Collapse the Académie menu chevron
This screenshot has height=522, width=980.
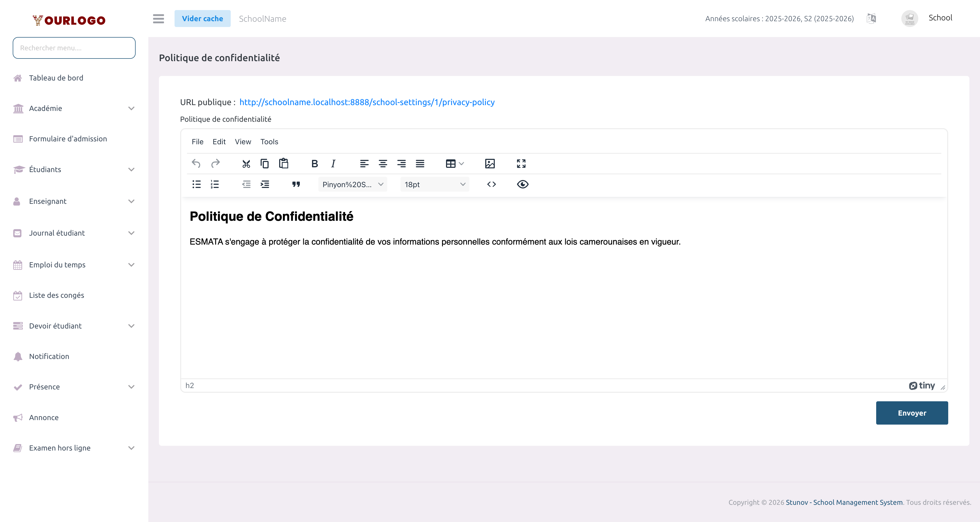tap(131, 108)
